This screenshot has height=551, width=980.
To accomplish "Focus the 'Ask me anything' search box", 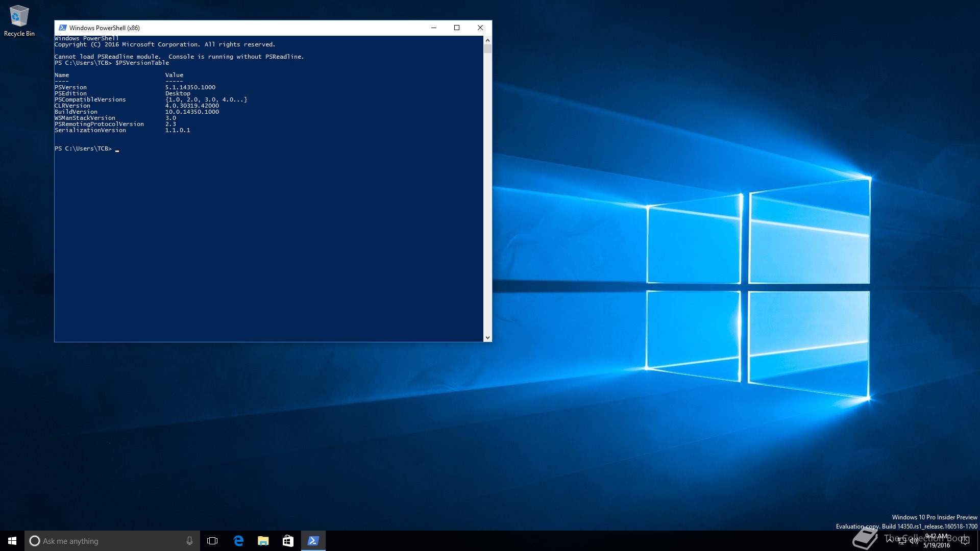I will (112, 541).
